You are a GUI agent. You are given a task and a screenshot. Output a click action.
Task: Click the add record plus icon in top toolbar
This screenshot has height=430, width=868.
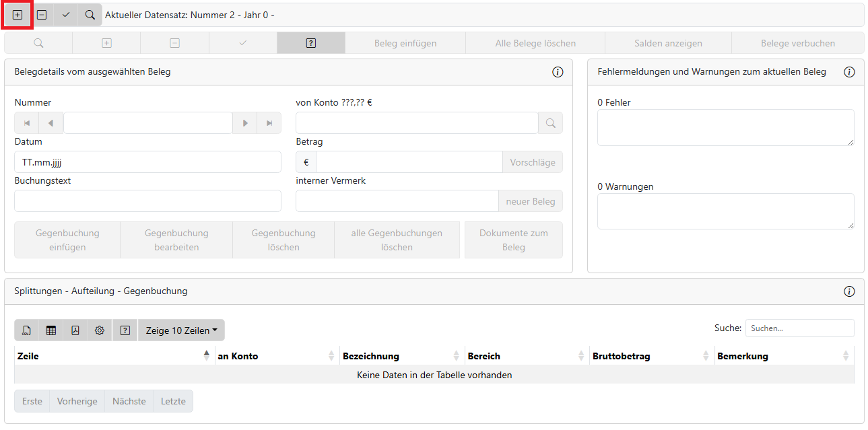click(x=18, y=15)
